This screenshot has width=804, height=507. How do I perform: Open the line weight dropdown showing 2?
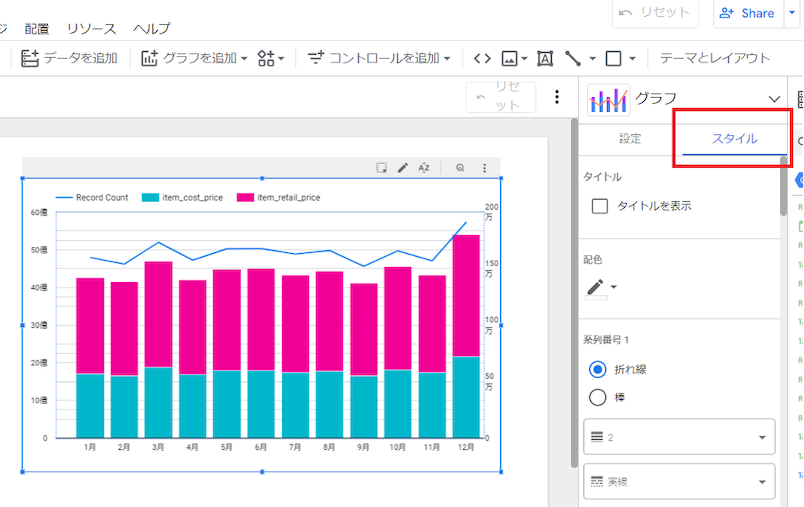pyautogui.click(x=679, y=437)
